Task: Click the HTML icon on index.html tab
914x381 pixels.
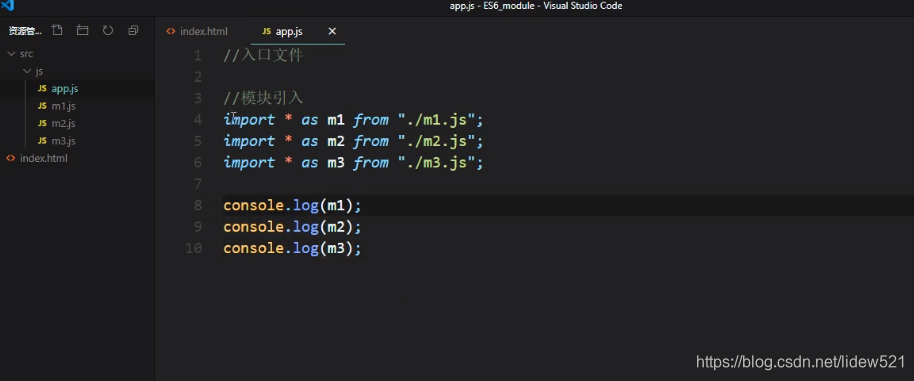Action: pos(171,31)
